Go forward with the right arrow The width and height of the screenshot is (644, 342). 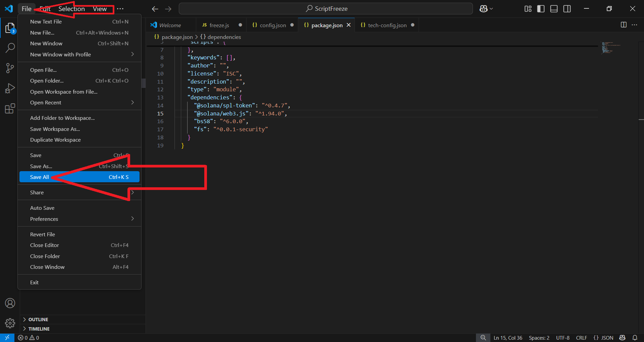168,9
